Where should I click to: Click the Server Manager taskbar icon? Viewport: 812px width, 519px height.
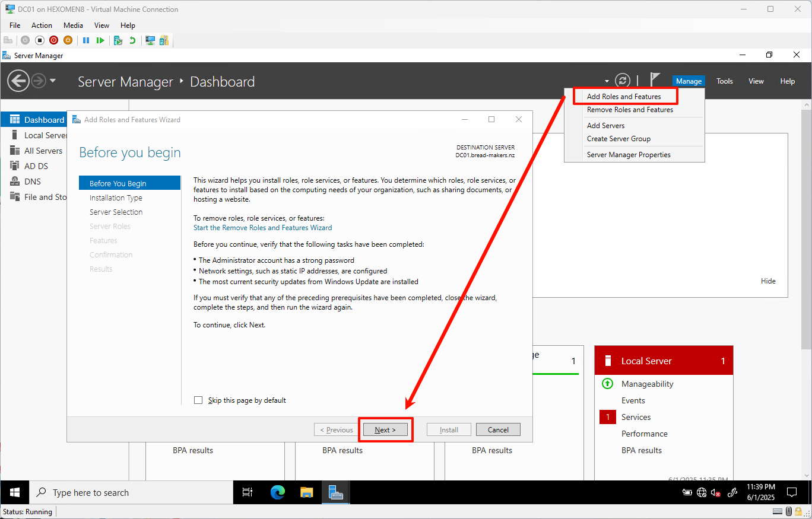[x=336, y=492]
